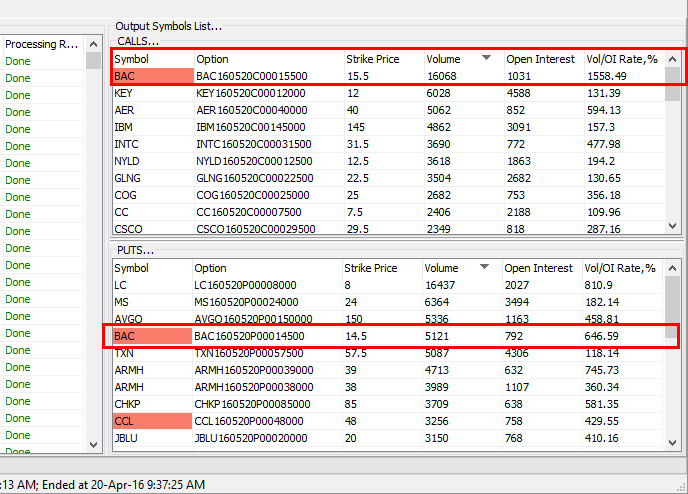Image resolution: width=688 pixels, height=494 pixels.
Task: Select BAC symbol in PUTS table
Action: [x=152, y=336]
